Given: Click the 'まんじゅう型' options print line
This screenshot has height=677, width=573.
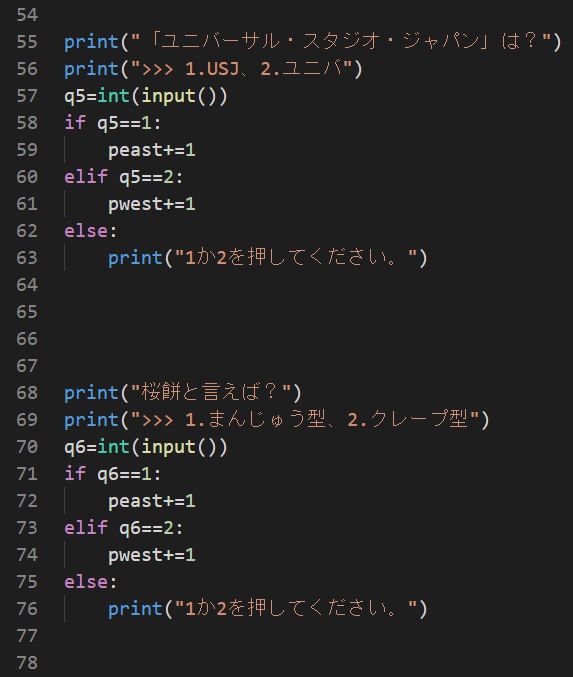Looking at the screenshot, I should 277,420.
